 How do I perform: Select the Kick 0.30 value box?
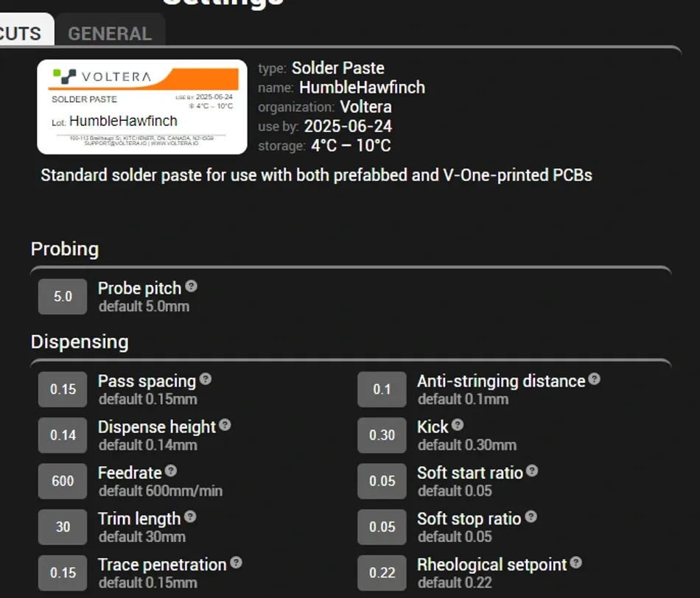point(382,435)
